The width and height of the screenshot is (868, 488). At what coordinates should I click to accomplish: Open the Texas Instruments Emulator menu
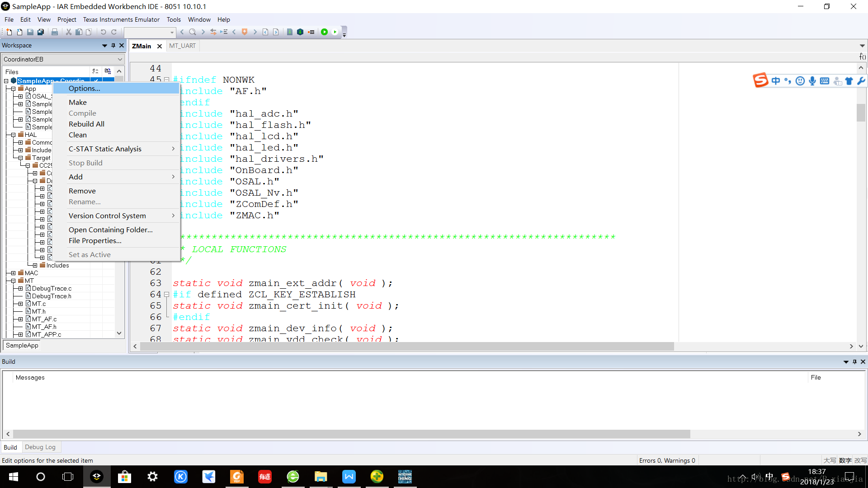click(x=121, y=19)
